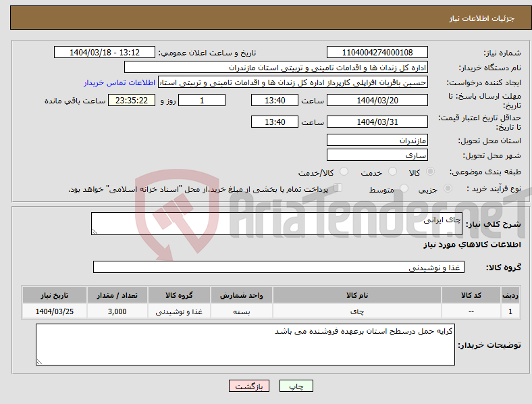The image size is (532, 404).
Task: Click the request creator name field
Action: (293, 82)
